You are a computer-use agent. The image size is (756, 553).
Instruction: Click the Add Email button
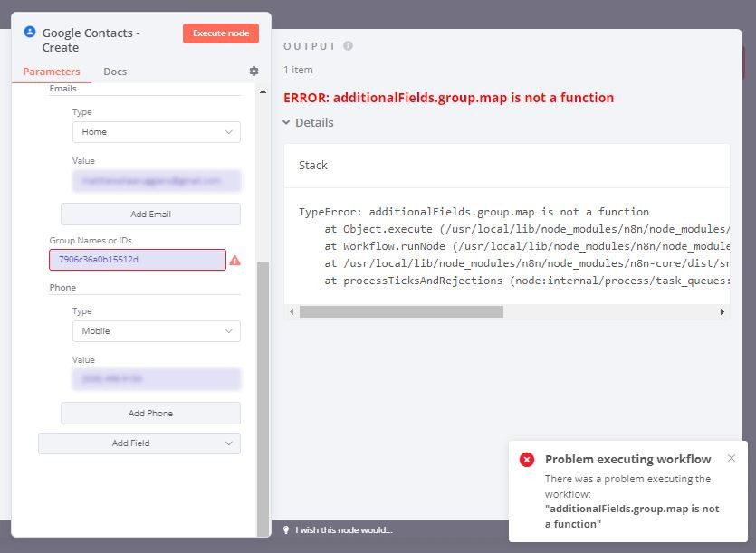point(150,215)
